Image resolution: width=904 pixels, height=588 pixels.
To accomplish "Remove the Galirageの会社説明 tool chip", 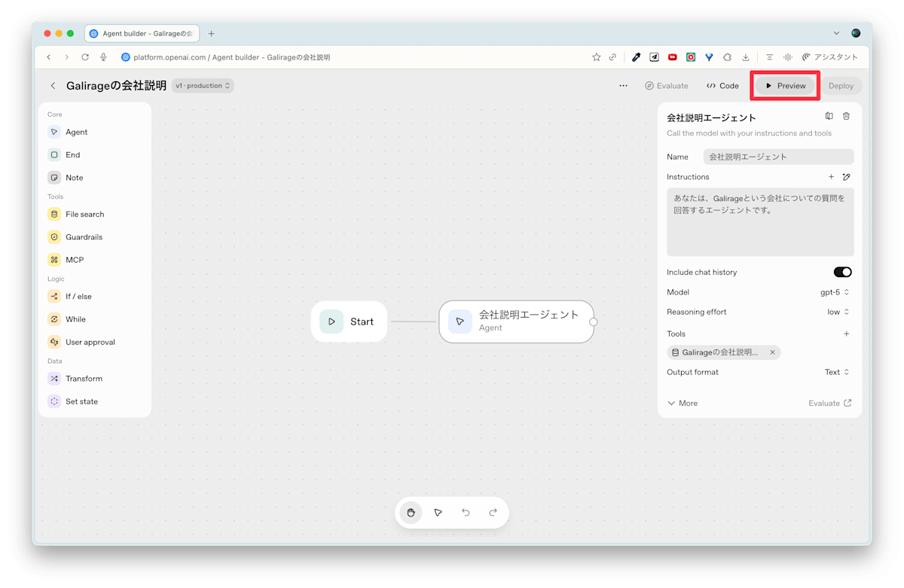I will [772, 352].
